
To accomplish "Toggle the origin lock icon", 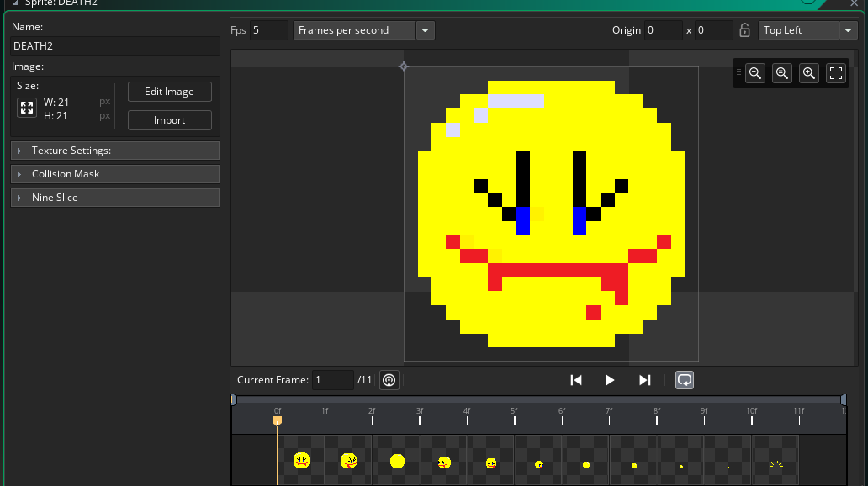I will 744,30.
